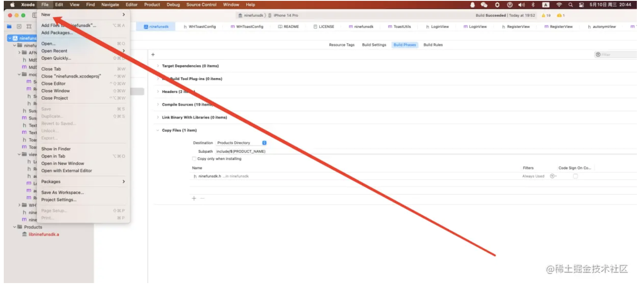
Task: Click the filters dropdown icon beside Always Used
Action: (x=553, y=176)
